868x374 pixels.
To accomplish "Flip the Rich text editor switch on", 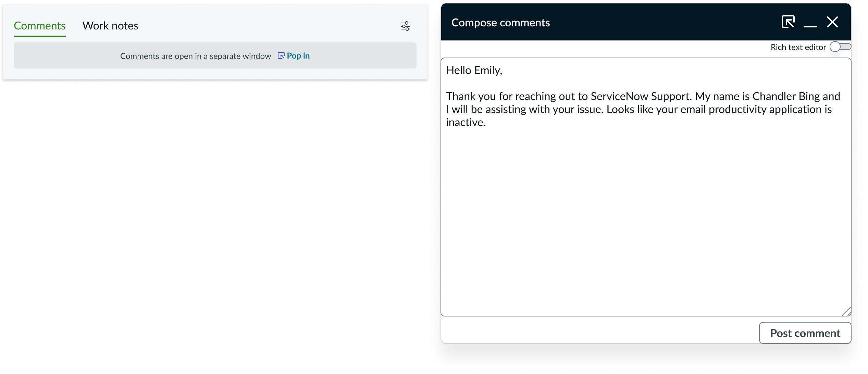I will pos(840,47).
